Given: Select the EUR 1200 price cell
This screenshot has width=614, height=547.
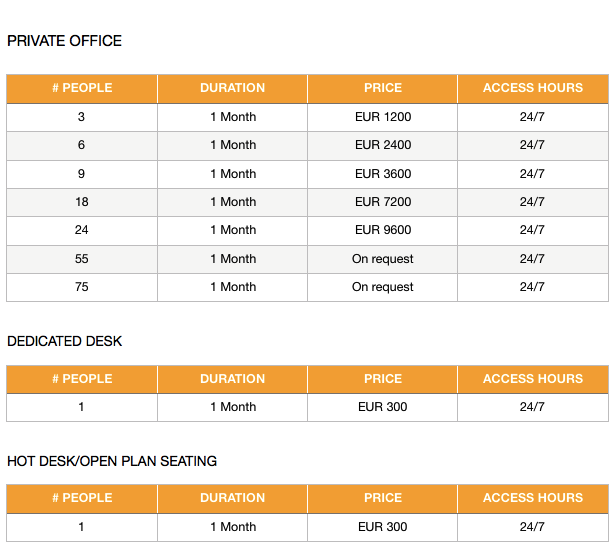Looking at the screenshot, I should click(x=383, y=117).
